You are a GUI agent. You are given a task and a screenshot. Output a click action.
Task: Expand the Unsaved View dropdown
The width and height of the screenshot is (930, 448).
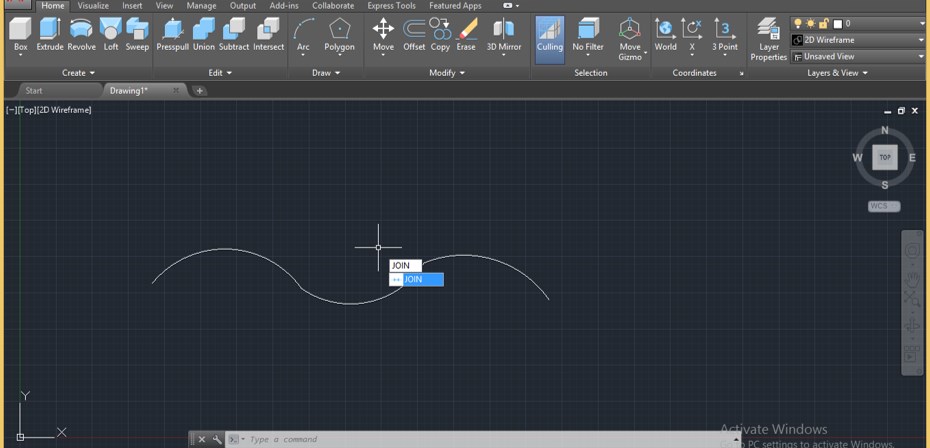[x=858, y=57]
